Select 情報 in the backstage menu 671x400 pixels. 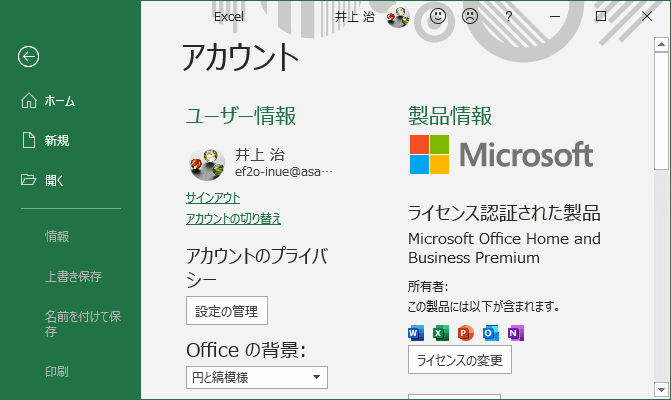57,236
